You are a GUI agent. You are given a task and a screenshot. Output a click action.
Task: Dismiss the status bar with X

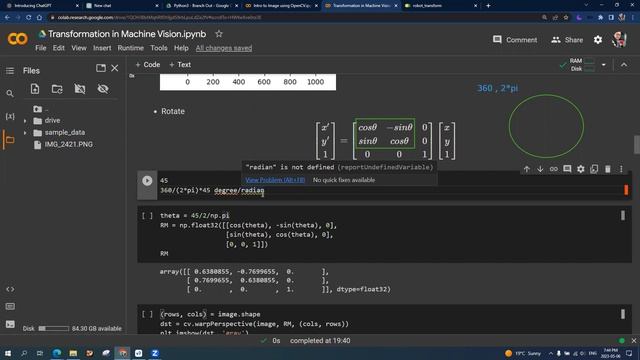[633, 340]
